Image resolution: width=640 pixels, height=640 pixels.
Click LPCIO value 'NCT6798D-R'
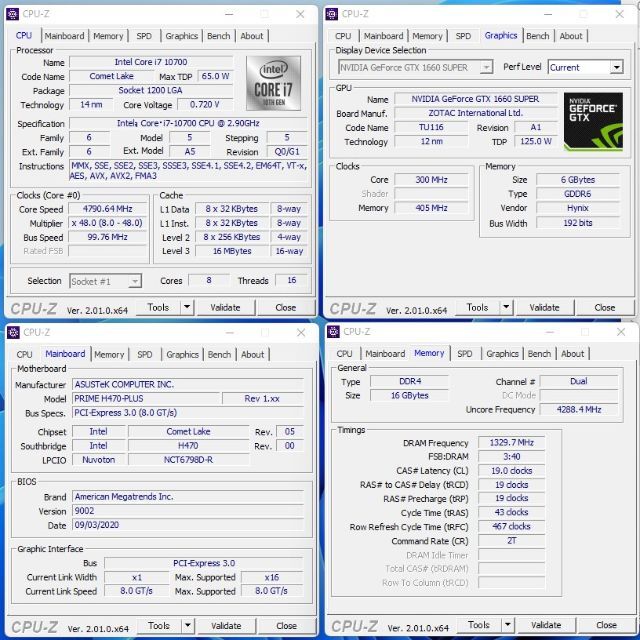click(x=189, y=460)
